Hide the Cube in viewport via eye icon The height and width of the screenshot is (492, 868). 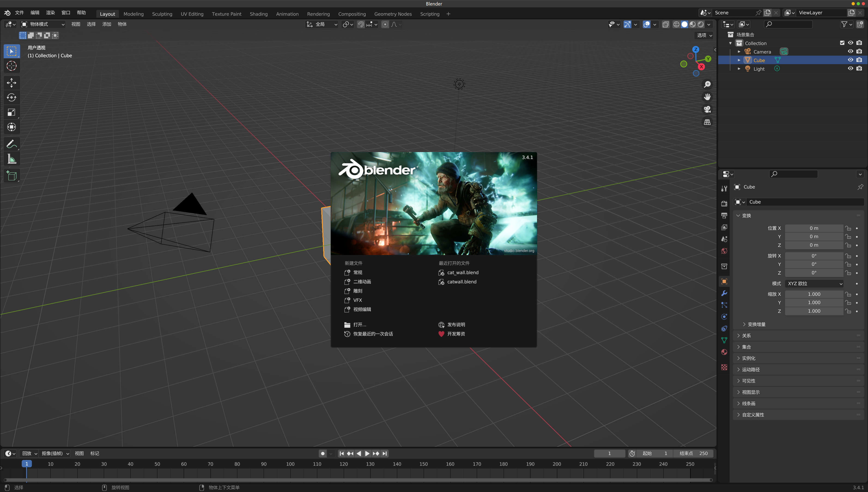(x=850, y=60)
